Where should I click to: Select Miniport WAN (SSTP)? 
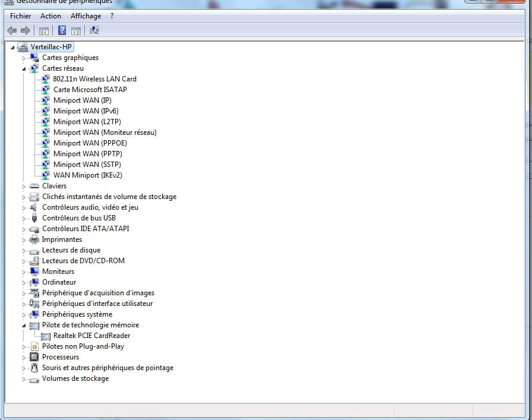pos(87,165)
